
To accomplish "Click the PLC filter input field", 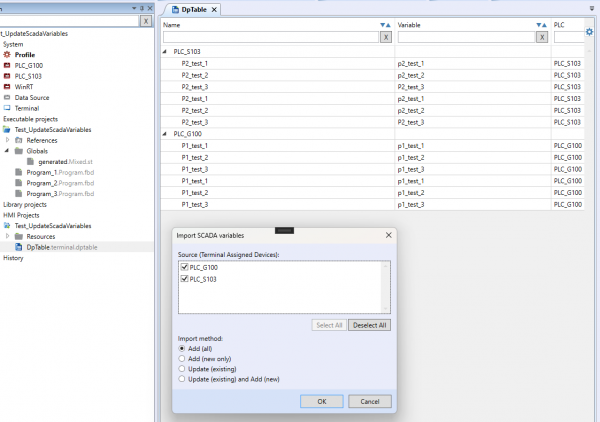I will [x=569, y=37].
